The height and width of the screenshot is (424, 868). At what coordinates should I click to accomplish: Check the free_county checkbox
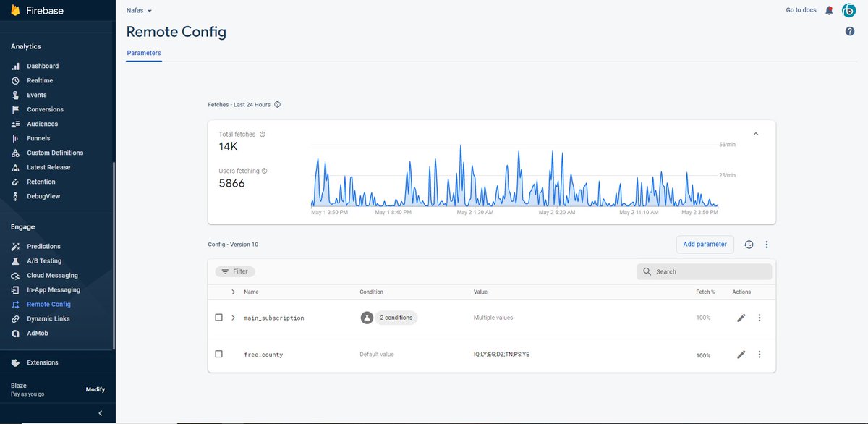point(218,354)
